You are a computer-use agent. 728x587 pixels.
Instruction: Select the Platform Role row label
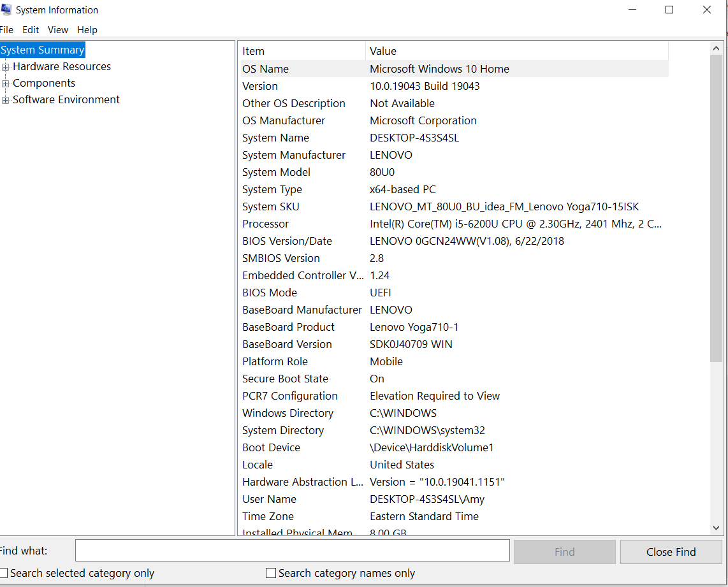point(275,361)
